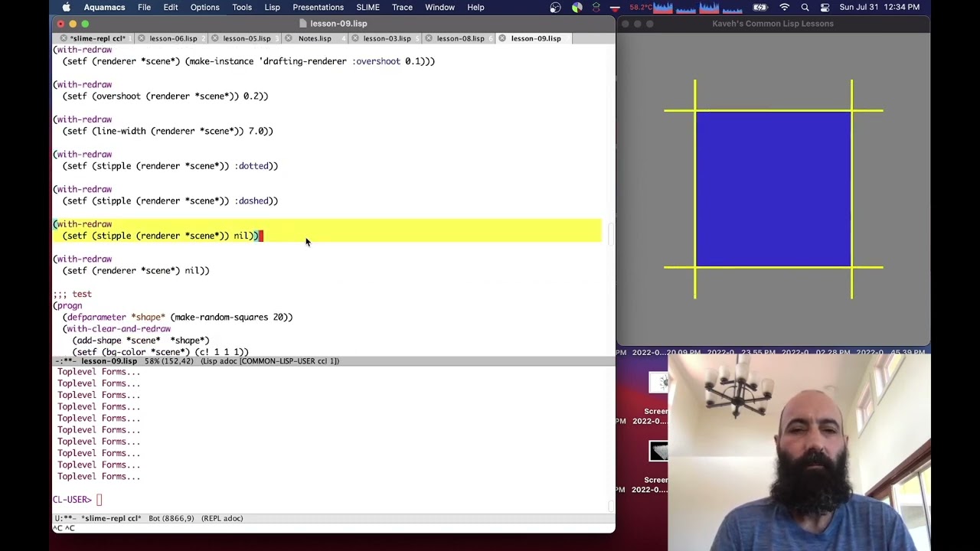Click the '(add-shape *scene* *shape*)' line

(x=141, y=341)
